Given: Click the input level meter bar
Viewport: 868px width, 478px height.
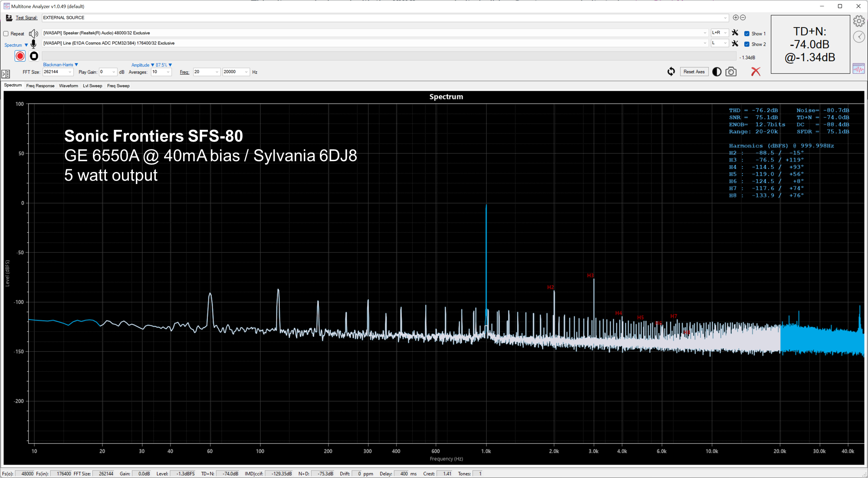Looking at the screenshot, I should (x=390, y=56).
